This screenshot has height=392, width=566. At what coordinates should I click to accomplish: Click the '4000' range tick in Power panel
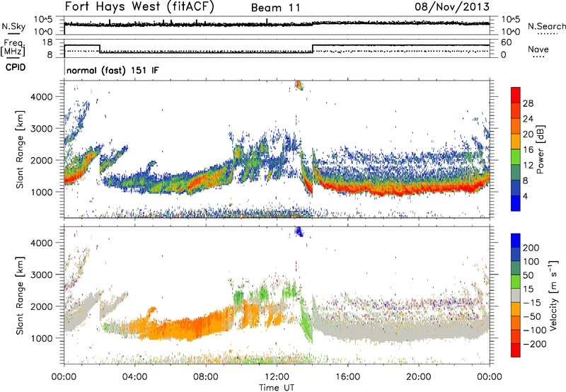click(x=42, y=97)
